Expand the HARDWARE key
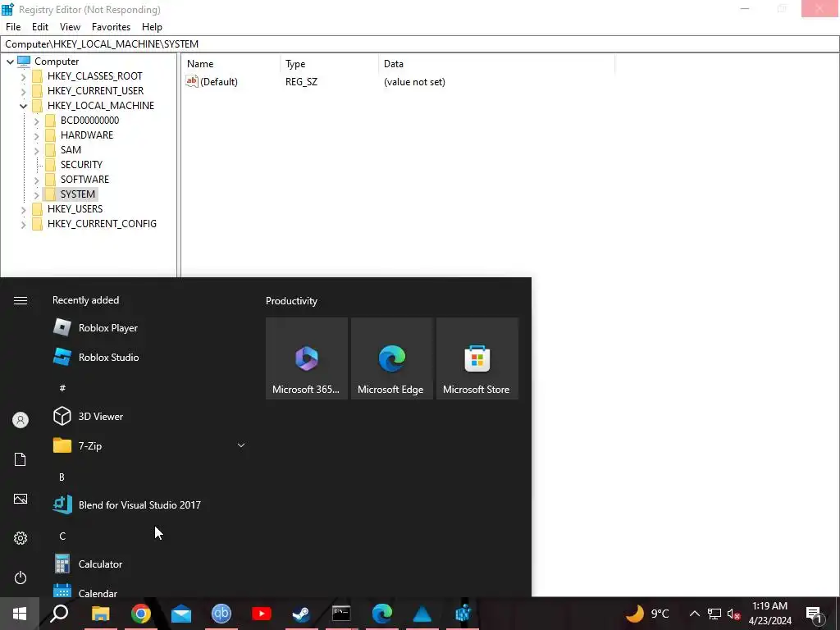This screenshot has width=840, height=630. [x=36, y=135]
